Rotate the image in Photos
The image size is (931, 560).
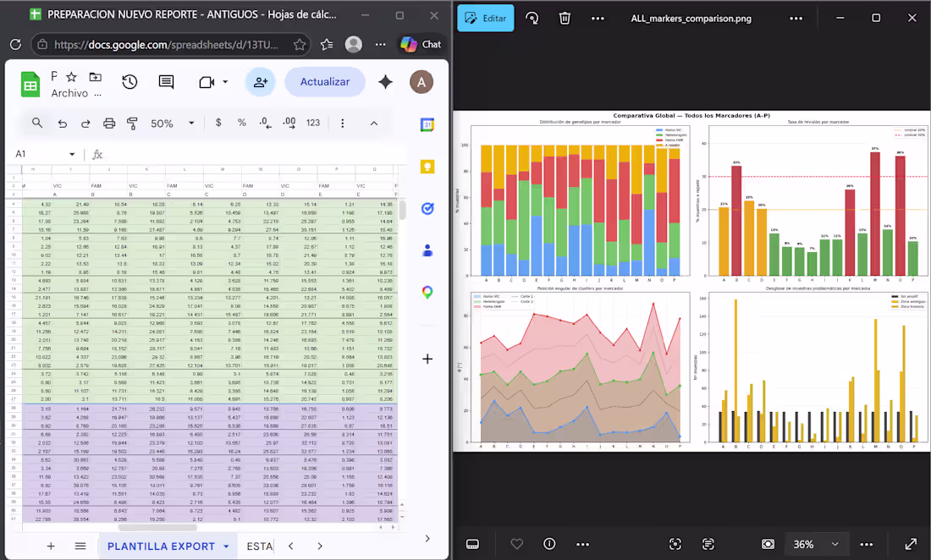[532, 19]
